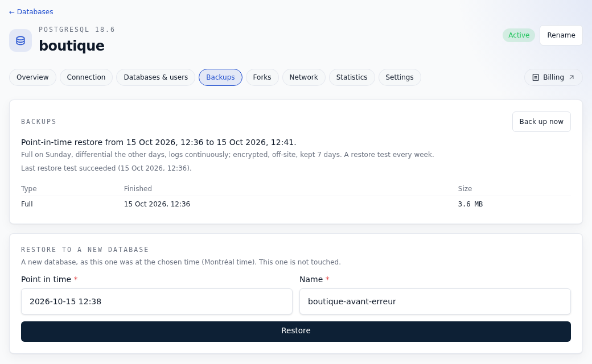
Task: Click the Back up now button
Action: tap(541, 122)
